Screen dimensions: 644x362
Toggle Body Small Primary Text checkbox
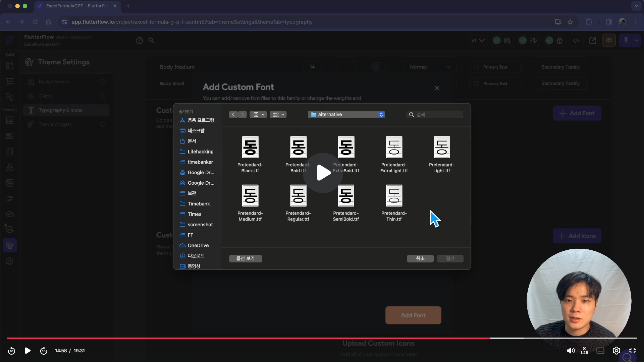click(477, 83)
